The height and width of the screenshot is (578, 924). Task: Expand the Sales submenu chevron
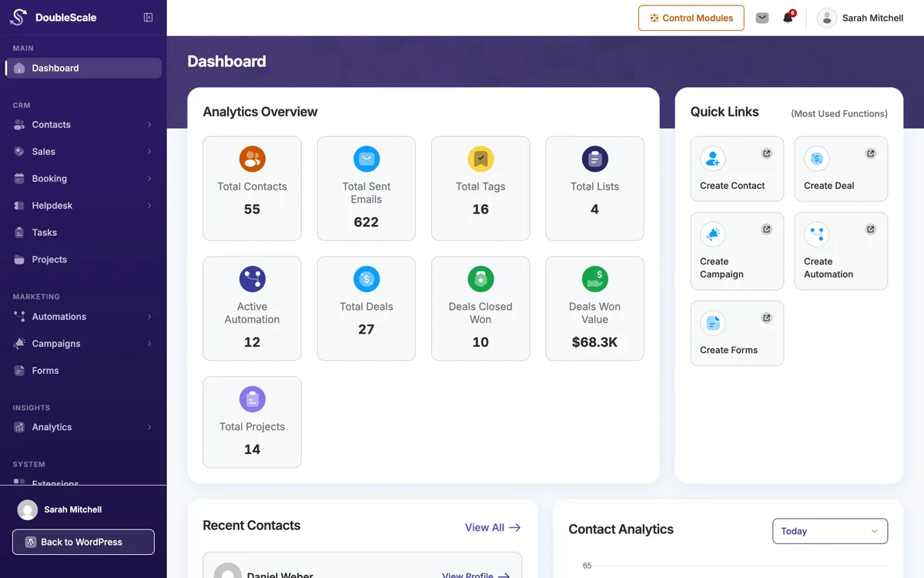click(149, 152)
